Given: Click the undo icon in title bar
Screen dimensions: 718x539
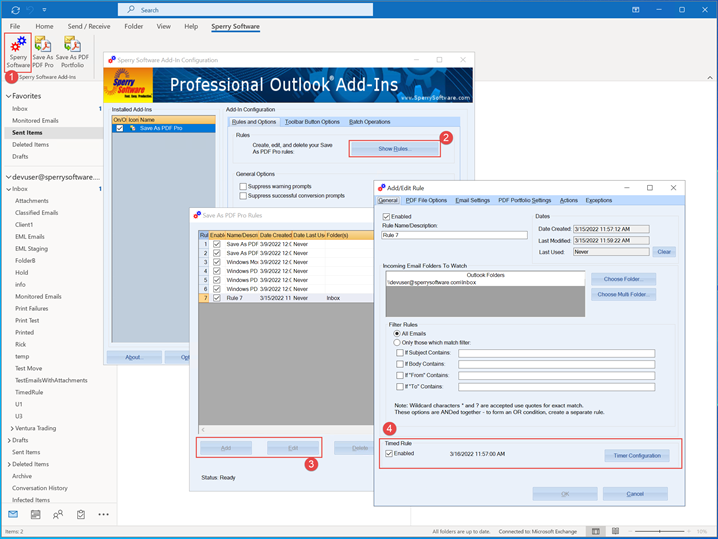Looking at the screenshot, I should coord(31,10).
